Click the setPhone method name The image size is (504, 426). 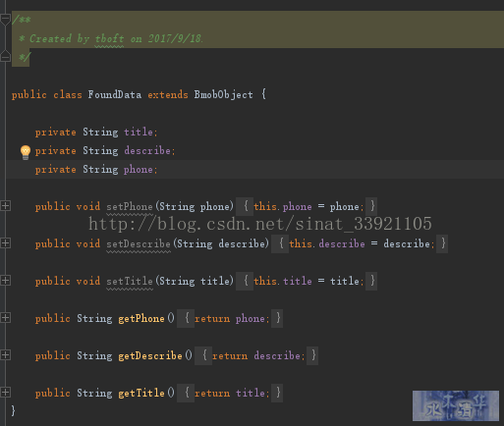coord(130,206)
